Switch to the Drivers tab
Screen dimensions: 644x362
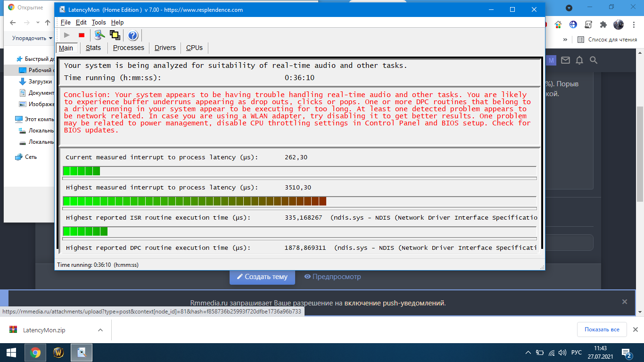coord(165,48)
